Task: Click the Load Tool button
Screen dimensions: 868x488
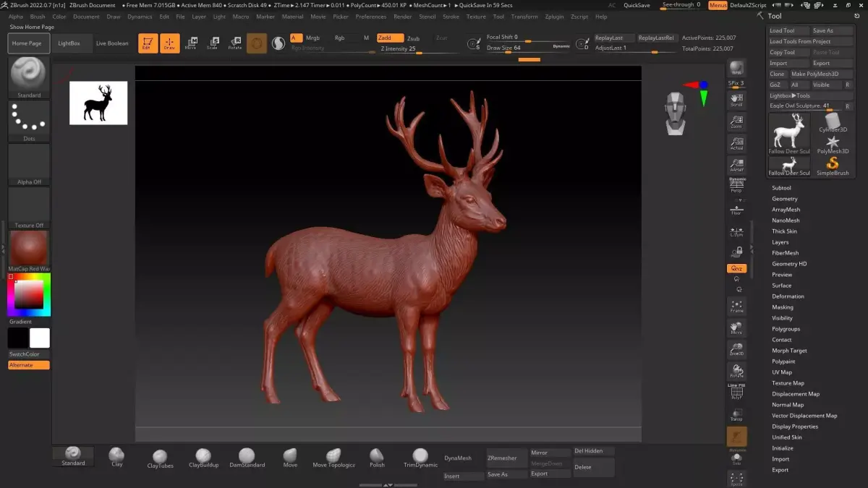Action: [788, 30]
